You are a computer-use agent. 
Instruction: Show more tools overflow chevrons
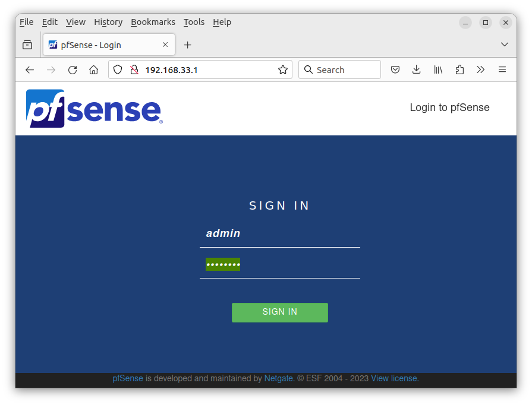click(480, 70)
